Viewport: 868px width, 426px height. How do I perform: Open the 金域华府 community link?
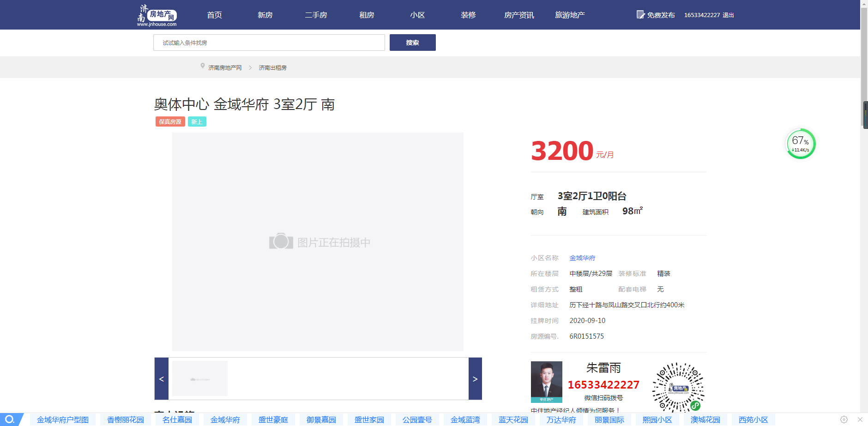582,258
